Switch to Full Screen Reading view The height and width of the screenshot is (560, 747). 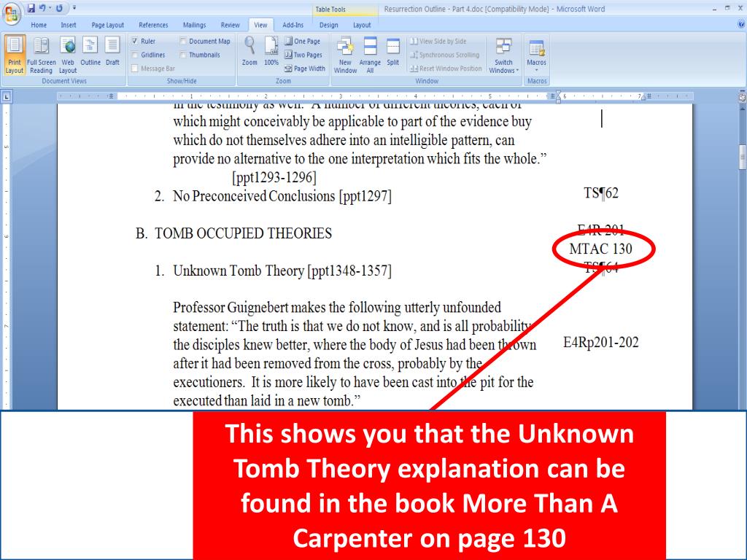[41, 55]
